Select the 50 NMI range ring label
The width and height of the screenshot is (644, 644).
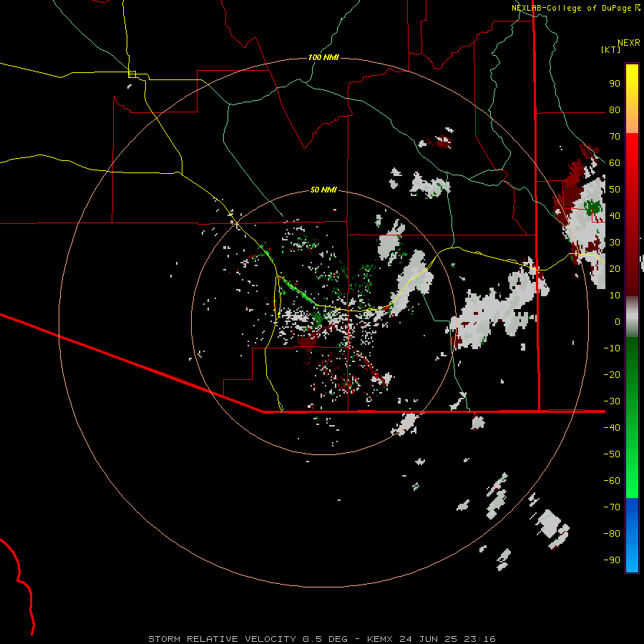pyautogui.click(x=323, y=190)
